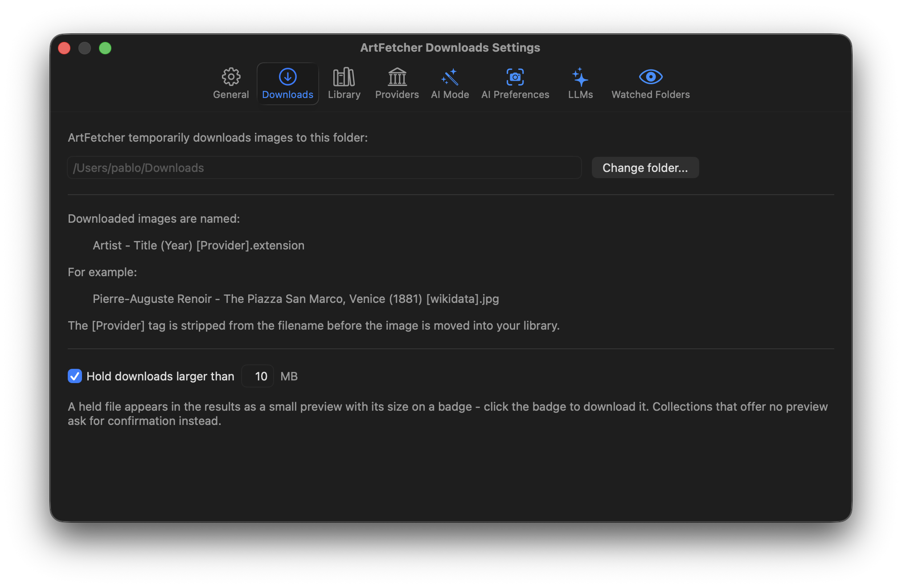Open the Watched Folders eye icon
Screen dimensions: 902x588
pyautogui.click(x=651, y=77)
